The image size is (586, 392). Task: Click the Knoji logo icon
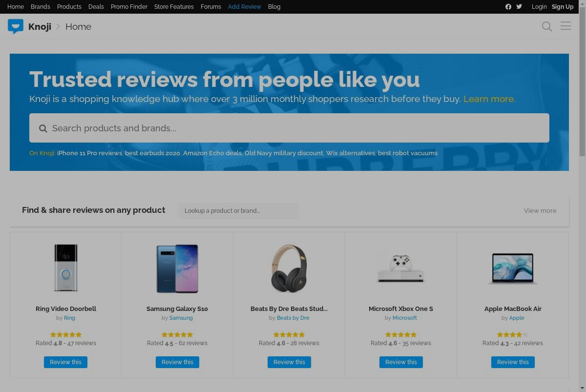coord(16,26)
